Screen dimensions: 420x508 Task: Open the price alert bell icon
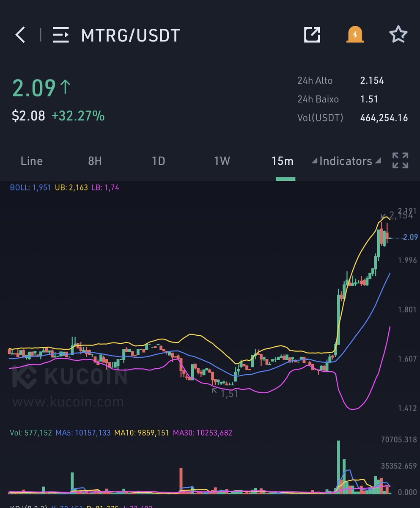[x=355, y=35]
